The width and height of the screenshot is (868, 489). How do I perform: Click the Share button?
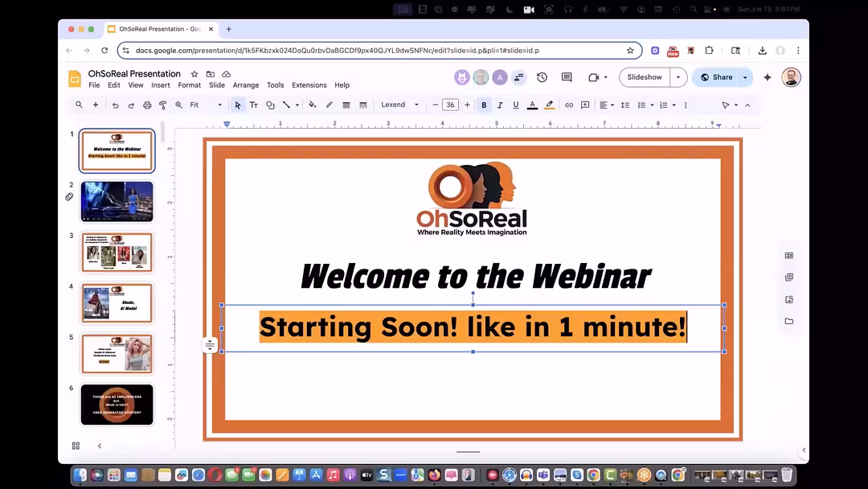pos(716,77)
